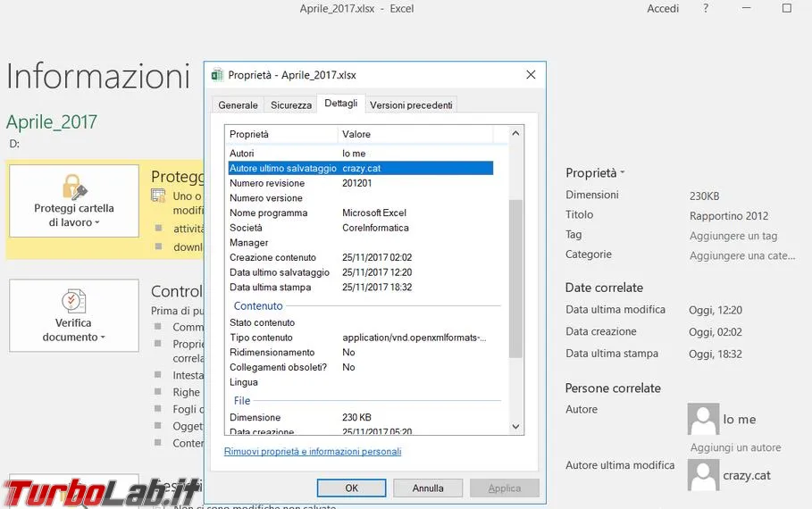Viewport: 812px width, 509px height.
Task: Switch to the Generale tab
Action: [x=238, y=105]
